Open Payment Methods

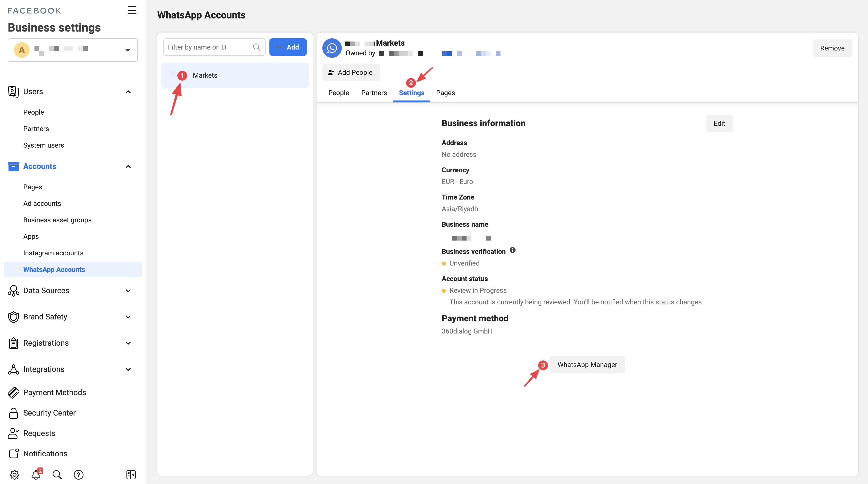pyautogui.click(x=55, y=393)
